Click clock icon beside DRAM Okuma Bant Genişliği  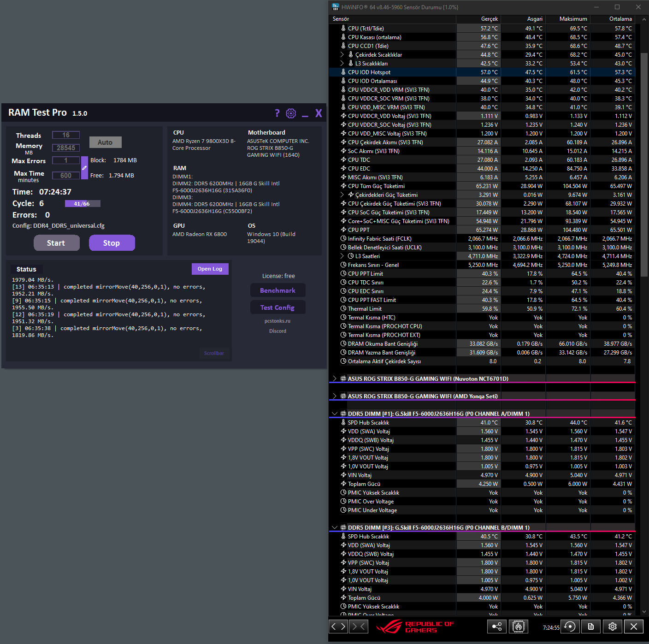pyautogui.click(x=343, y=343)
